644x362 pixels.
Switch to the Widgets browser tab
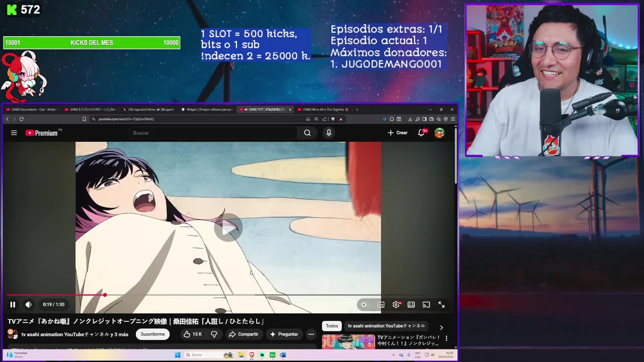[207, 109]
